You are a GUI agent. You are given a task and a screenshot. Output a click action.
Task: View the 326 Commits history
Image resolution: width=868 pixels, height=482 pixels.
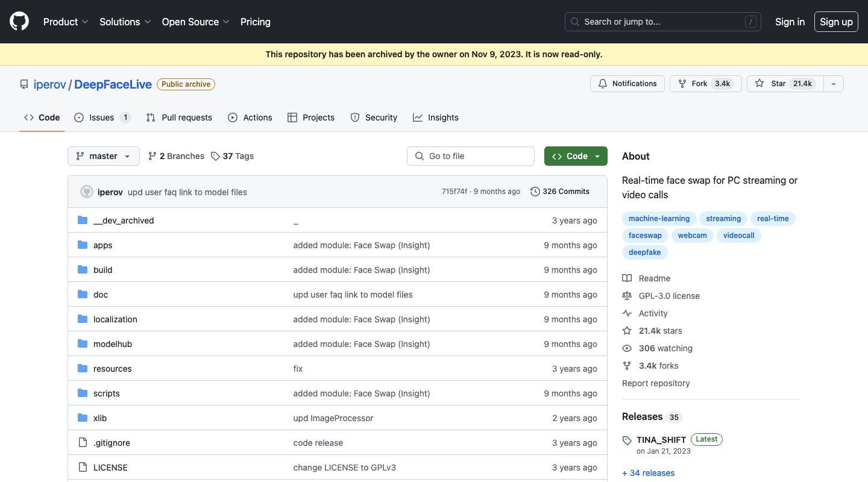(560, 192)
